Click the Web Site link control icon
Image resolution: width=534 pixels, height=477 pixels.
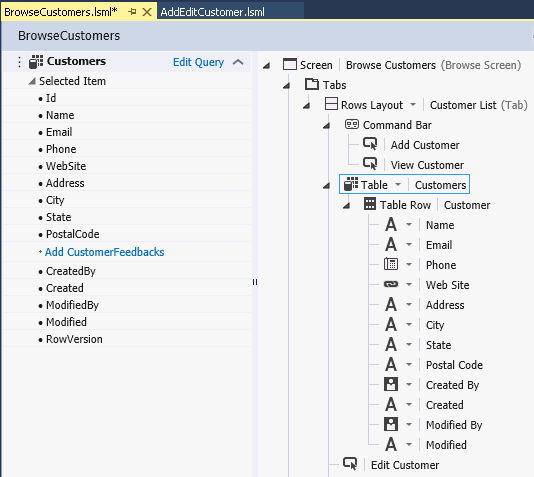(x=391, y=284)
